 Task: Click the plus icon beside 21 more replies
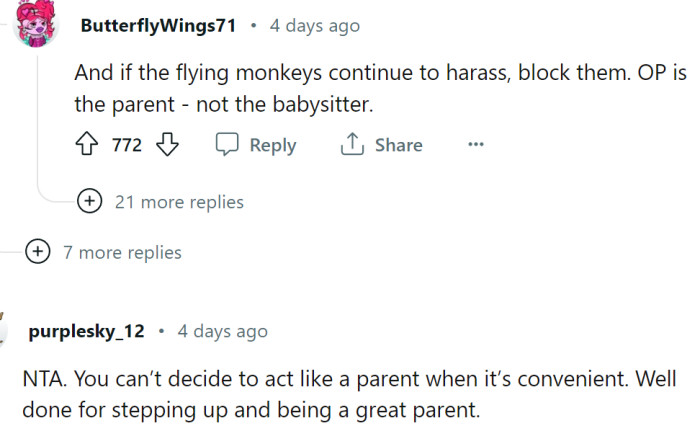(90, 202)
